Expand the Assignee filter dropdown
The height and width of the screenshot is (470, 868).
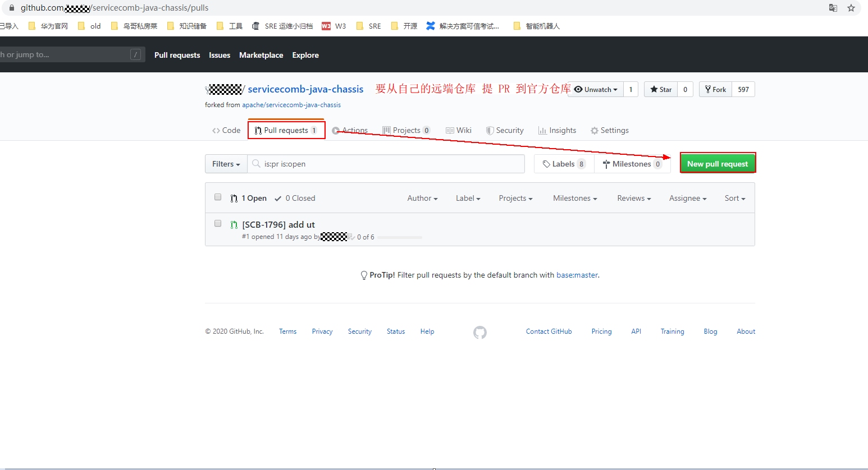688,198
